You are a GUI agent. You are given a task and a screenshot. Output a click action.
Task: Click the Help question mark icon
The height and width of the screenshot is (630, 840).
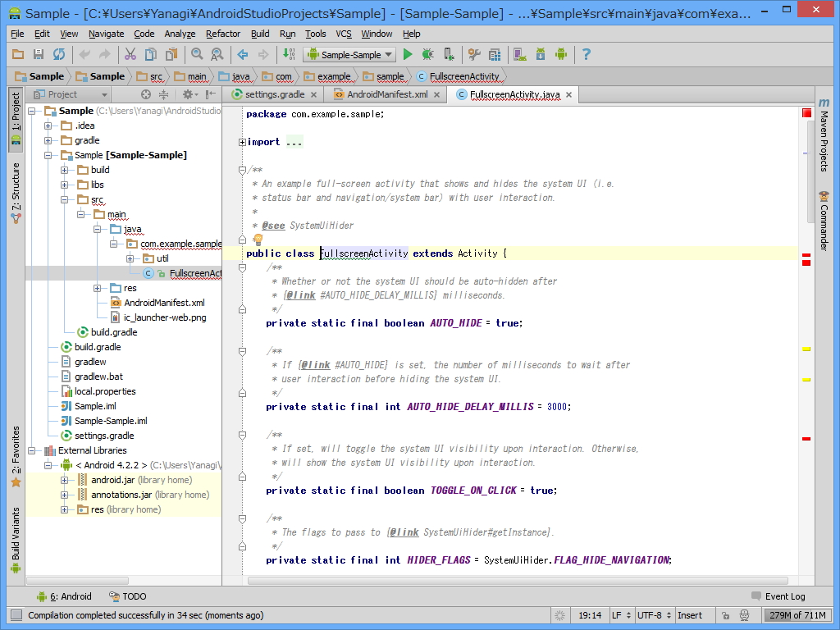[x=587, y=55]
